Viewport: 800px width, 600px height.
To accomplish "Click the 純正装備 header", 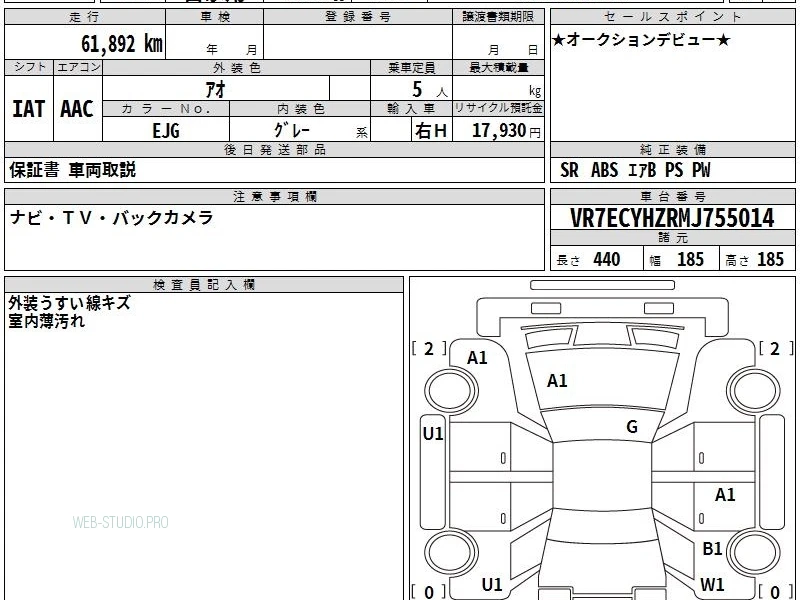I will [x=672, y=149].
